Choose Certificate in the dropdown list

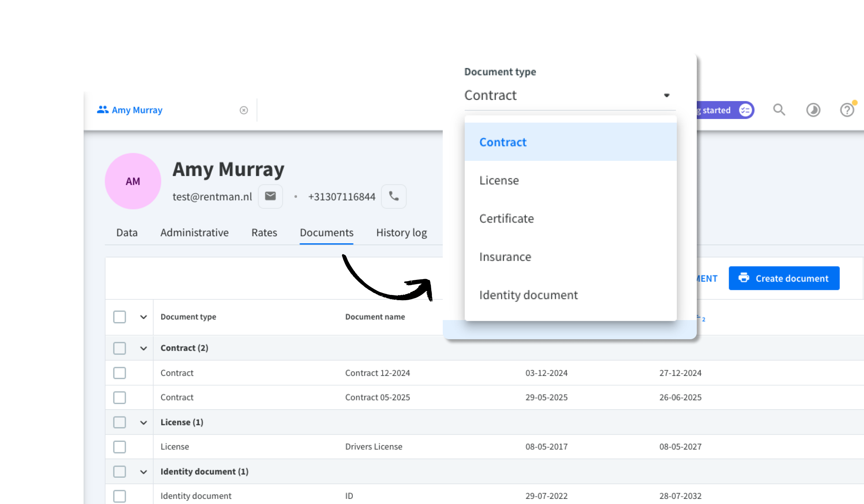click(x=571, y=218)
